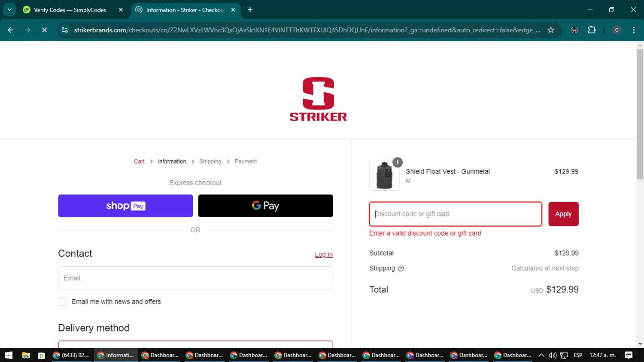This screenshot has width=644, height=362.
Task: Open a new browser tab
Action: [250, 10]
